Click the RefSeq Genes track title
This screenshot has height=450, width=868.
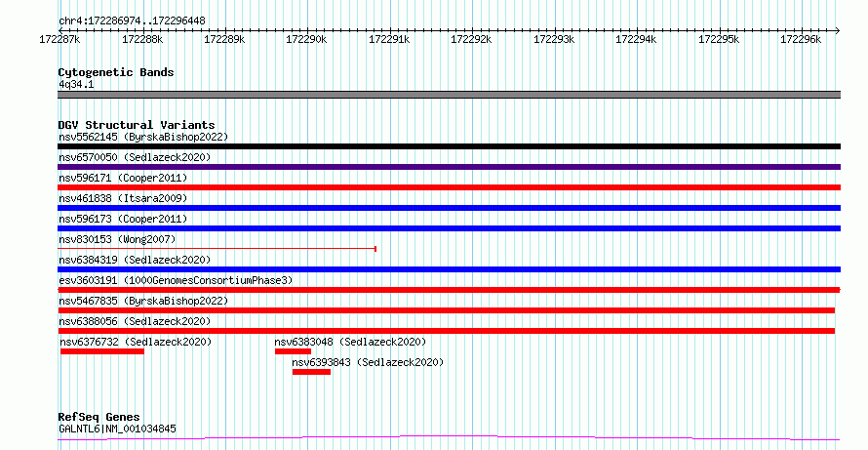point(99,417)
